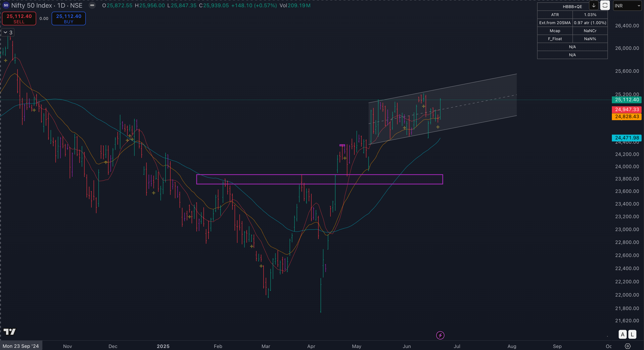
Task: Click the BUY 25,112.40 button
Action: pyautogui.click(x=68, y=18)
